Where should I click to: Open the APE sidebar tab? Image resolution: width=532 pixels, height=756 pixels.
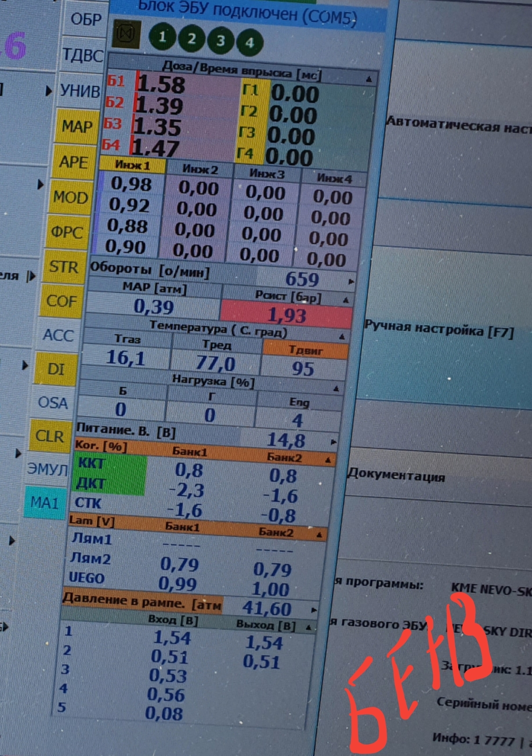click(73, 162)
